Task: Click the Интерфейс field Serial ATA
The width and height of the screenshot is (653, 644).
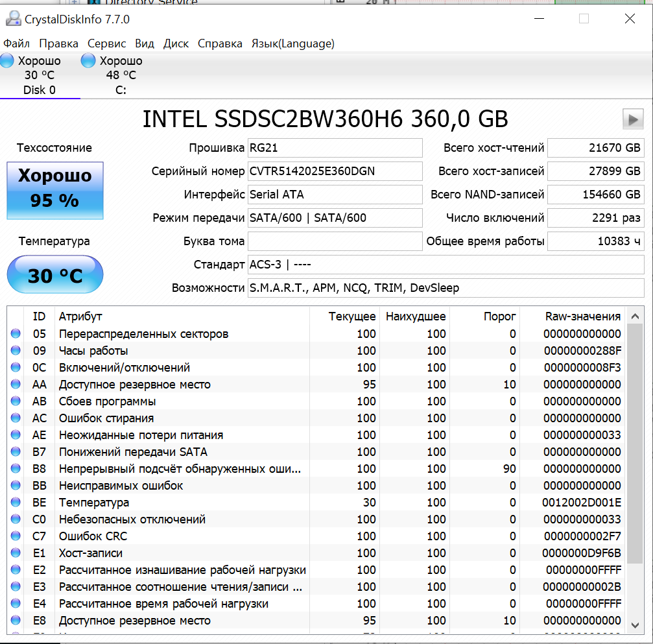Action: [335, 195]
